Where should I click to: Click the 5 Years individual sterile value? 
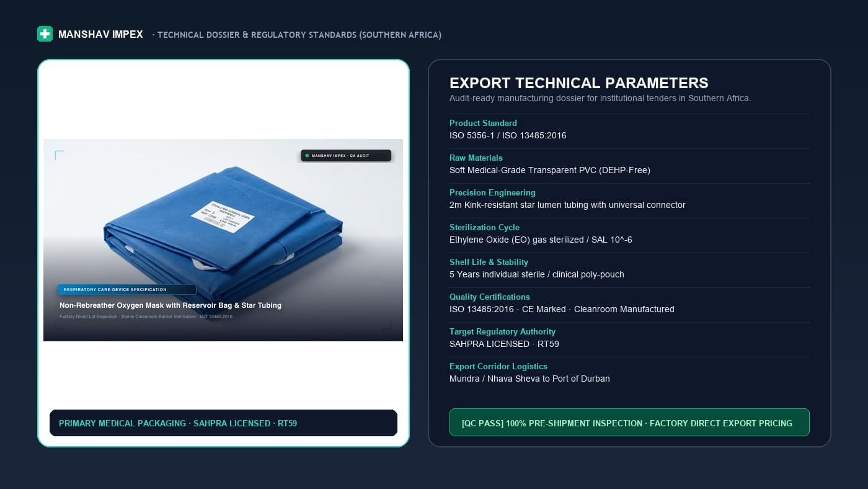[x=537, y=274]
